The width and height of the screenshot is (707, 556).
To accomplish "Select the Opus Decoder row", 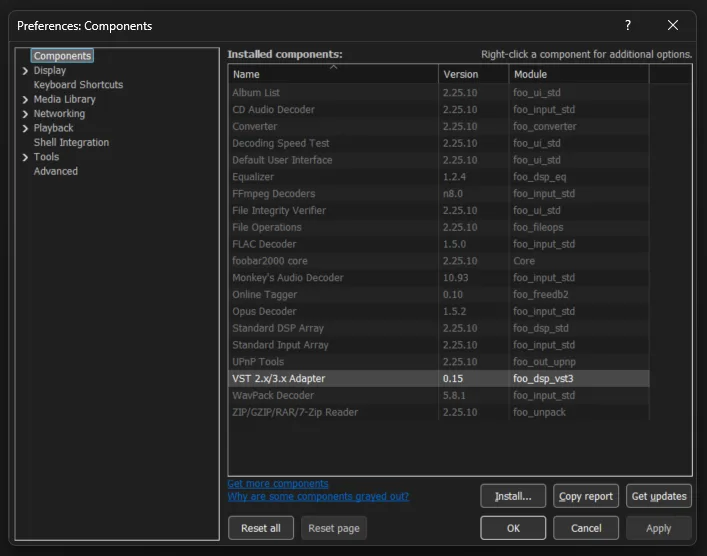I will tap(439, 312).
